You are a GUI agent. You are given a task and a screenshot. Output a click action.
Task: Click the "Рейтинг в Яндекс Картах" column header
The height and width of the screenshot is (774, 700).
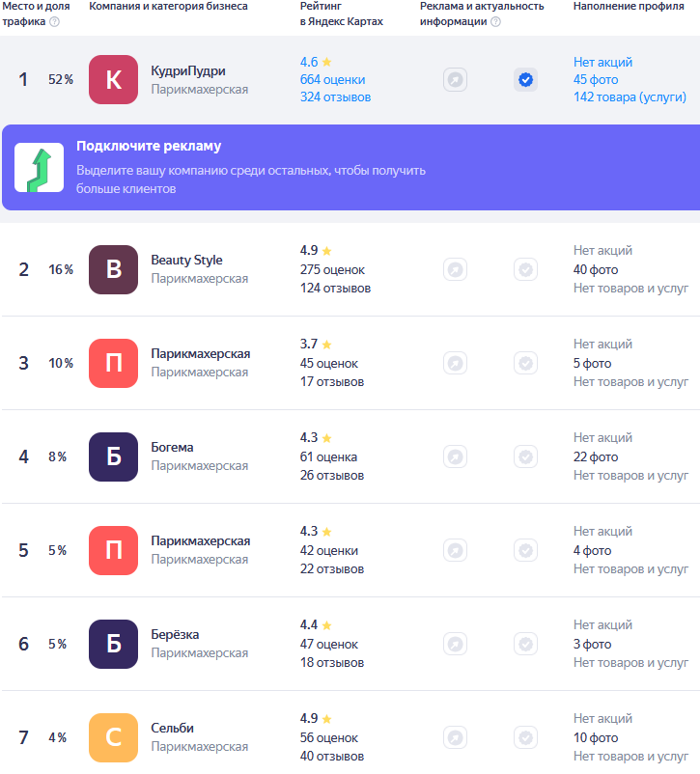tap(341, 14)
